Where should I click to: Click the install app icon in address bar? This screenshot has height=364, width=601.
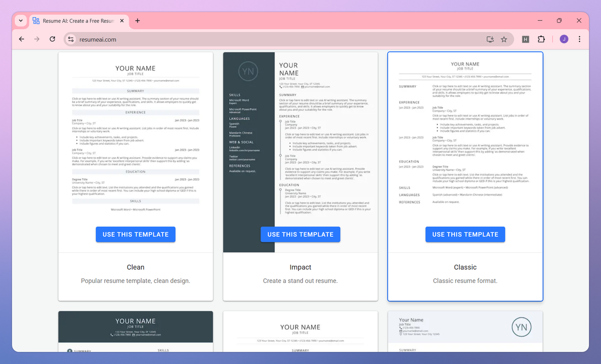pyautogui.click(x=490, y=39)
